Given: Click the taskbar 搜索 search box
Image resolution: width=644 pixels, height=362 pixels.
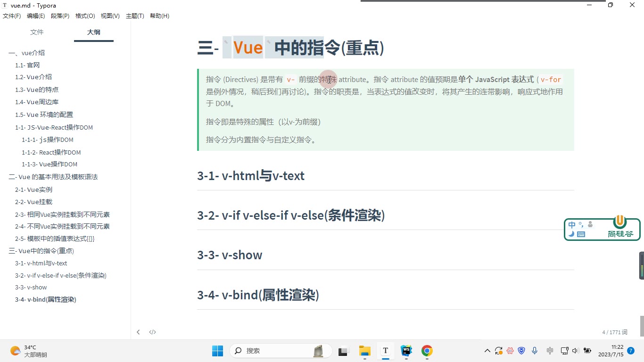Looking at the screenshot, I should pos(281,351).
